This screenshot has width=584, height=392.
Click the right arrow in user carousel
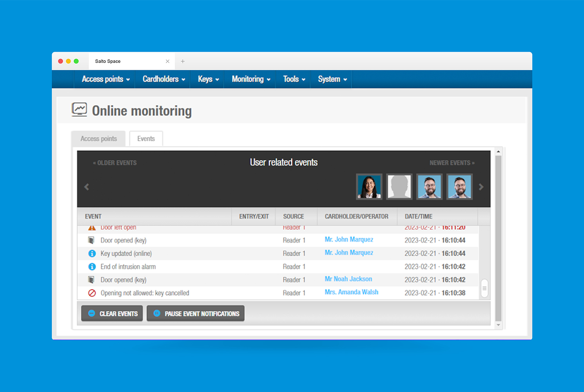point(481,187)
